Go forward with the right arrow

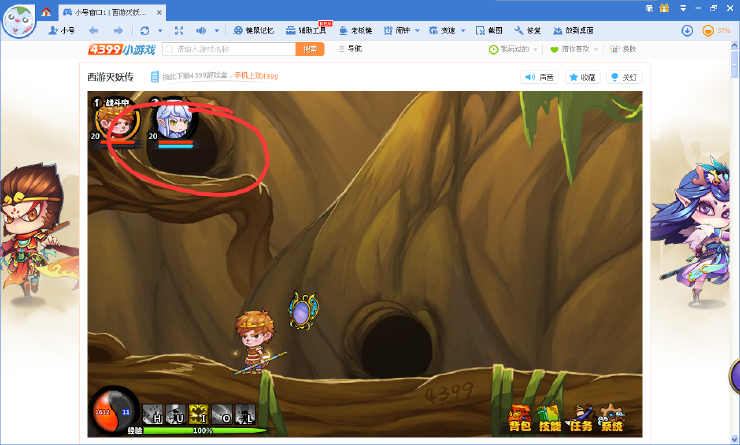[118, 30]
